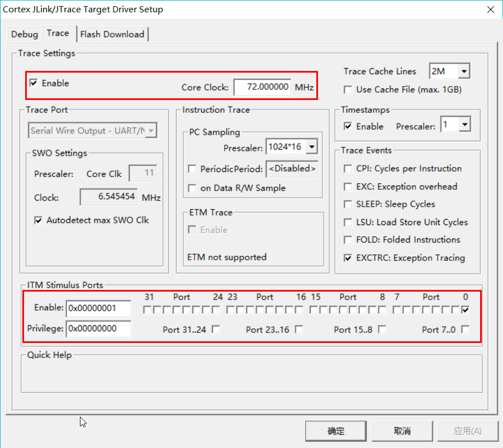Viewport: 503px width, 448px height.
Task: Enable the Periodic Period checkbox
Action: 192,169
